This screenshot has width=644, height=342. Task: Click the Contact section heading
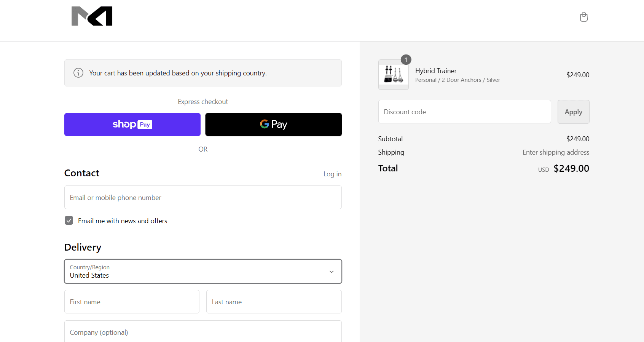click(x=82, y=173)
